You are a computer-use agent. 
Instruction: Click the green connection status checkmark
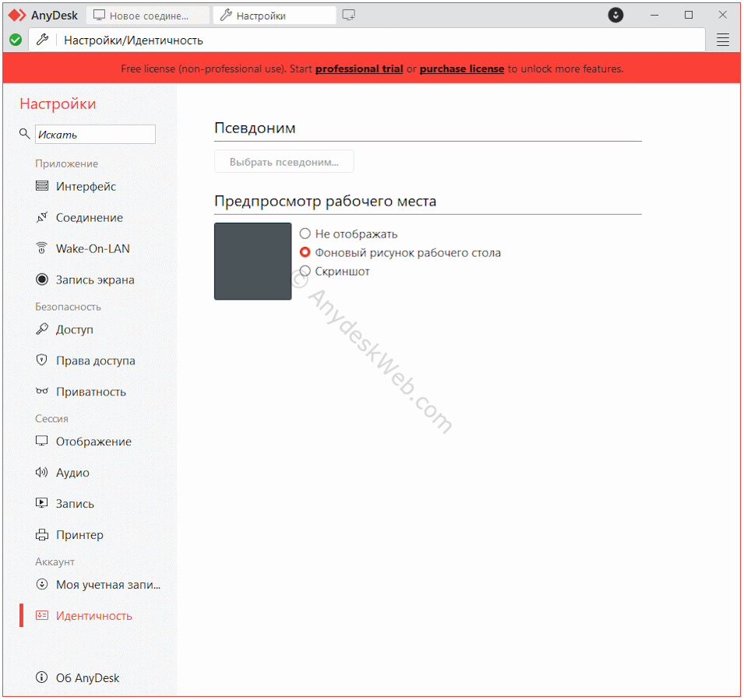tap(16, 40)
